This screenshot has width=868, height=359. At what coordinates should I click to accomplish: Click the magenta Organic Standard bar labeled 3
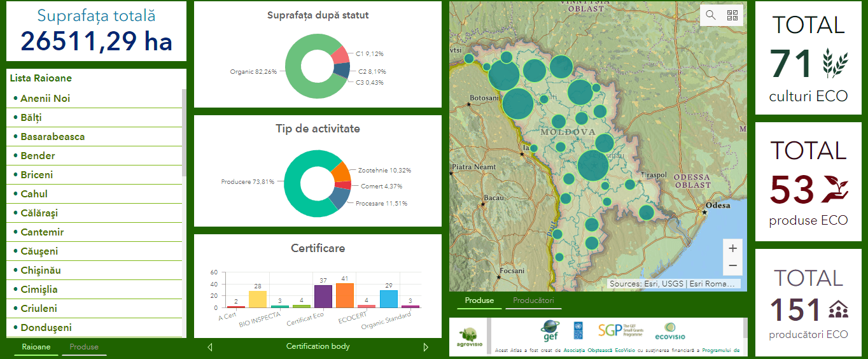pos(410,307)
